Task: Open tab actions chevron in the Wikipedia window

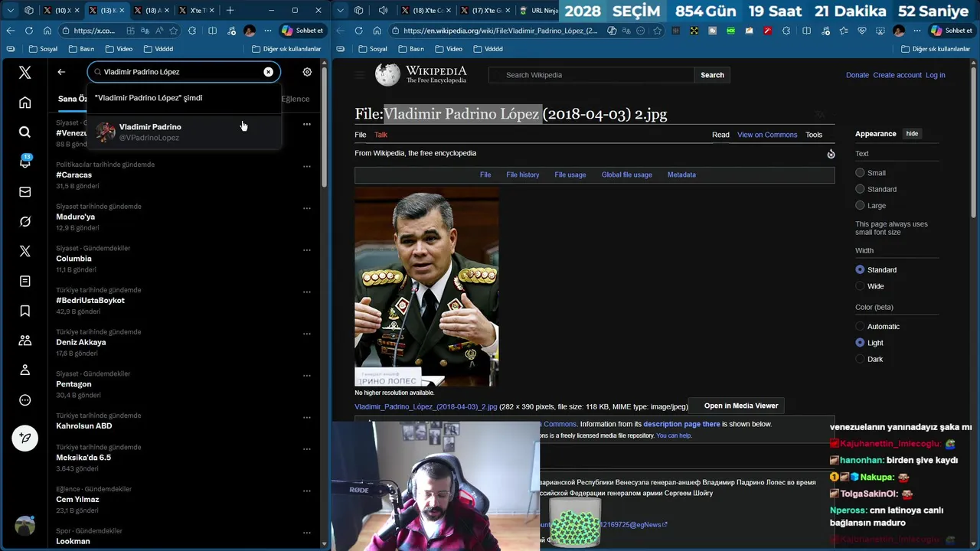Action: [x=341, y=11]
